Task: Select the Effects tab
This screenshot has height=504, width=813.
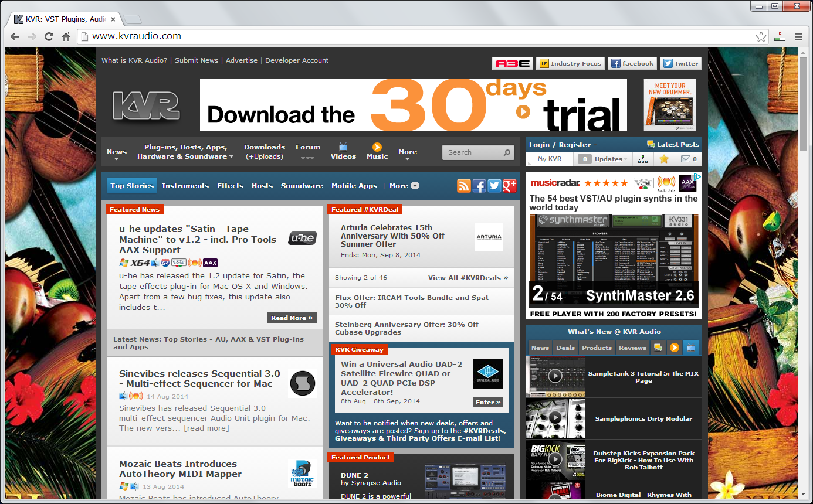Action: [x=230, y=186]
